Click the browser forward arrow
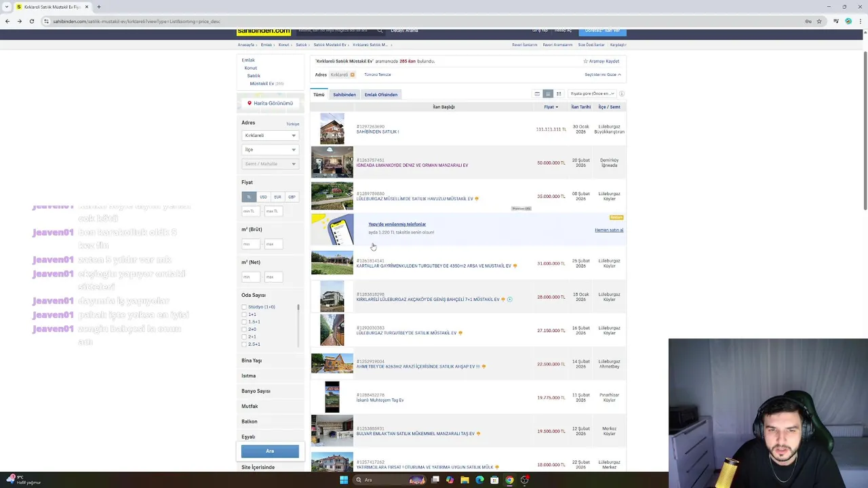The image size is (868, 488). point(19,21)
